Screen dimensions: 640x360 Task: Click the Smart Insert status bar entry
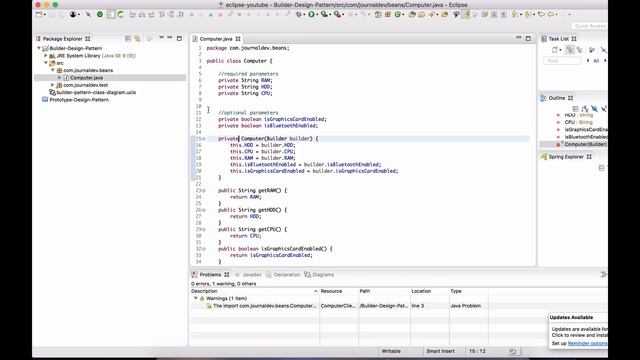[x=440, y=351]
